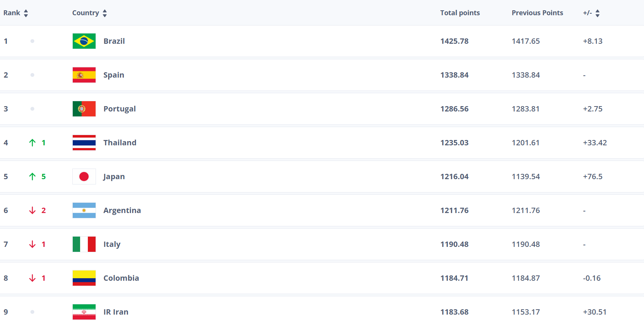Click the Colombia flag icon

(x=84, y=278)
